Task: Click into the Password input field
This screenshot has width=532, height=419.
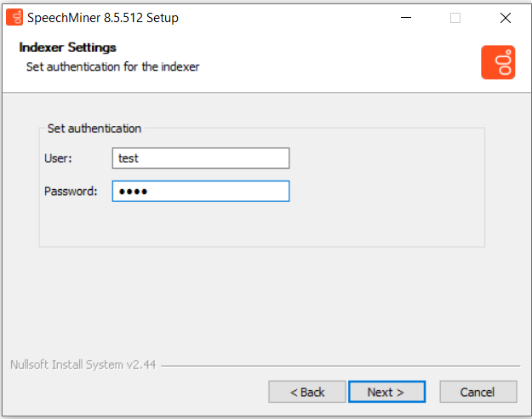Action: coord(201,191)
